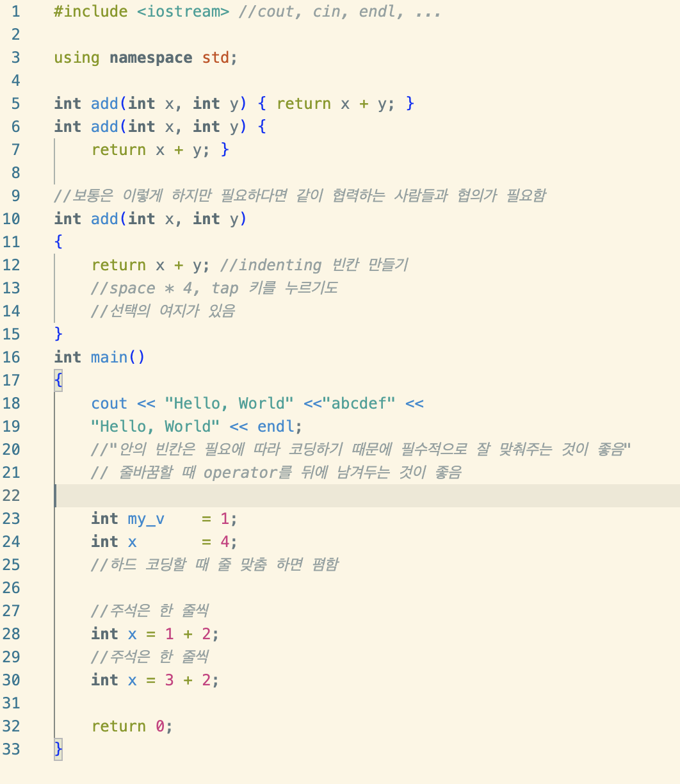
Task: Click the highlighted closing brace on line 33
Action: coord(59,749)
